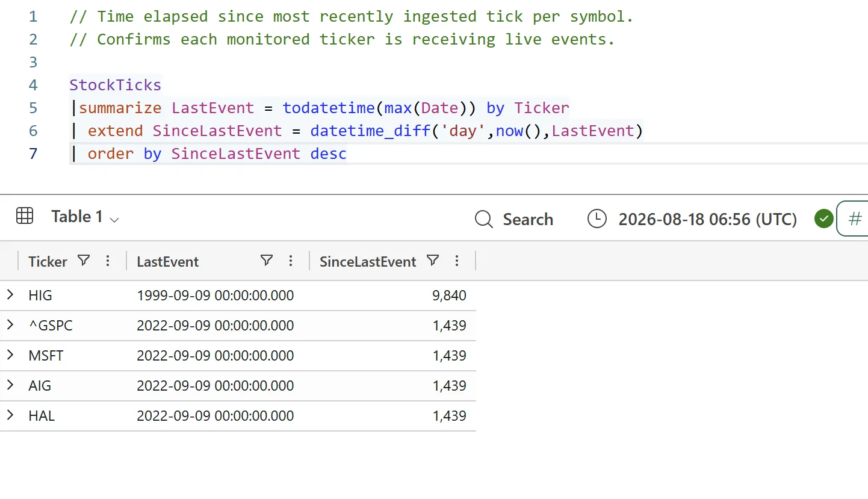This screenshot has height=499, width=868.
Task: Click the 1999-09-09 date cell for HIG
Action: [x=215, y=296]
